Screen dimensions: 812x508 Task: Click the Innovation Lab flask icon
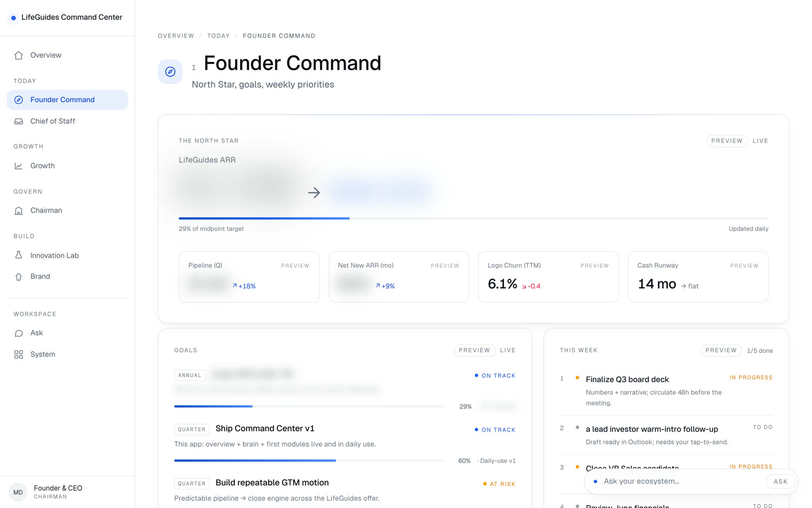[19, 256]
